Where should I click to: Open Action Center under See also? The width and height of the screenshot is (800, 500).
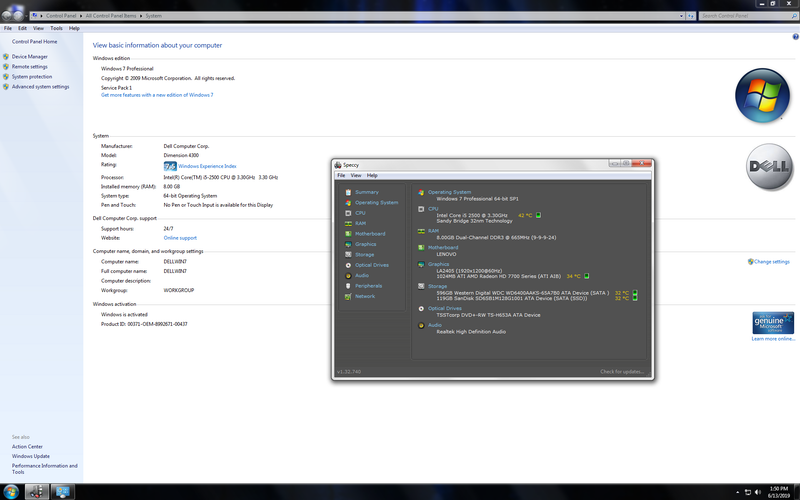click(x=27, y=447)
